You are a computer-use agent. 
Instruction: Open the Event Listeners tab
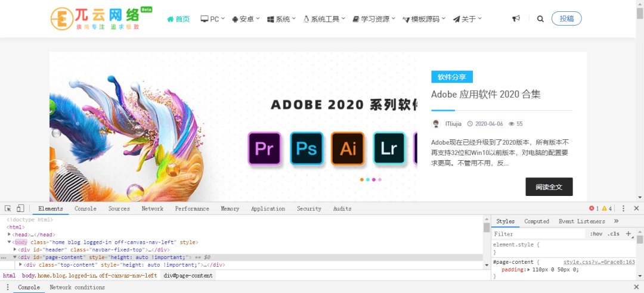click(581, 221)
